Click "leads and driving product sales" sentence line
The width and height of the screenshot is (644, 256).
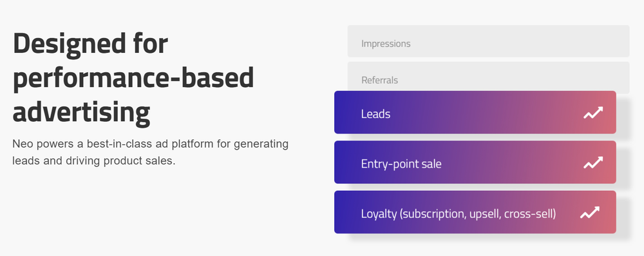(x=93, y=161)
